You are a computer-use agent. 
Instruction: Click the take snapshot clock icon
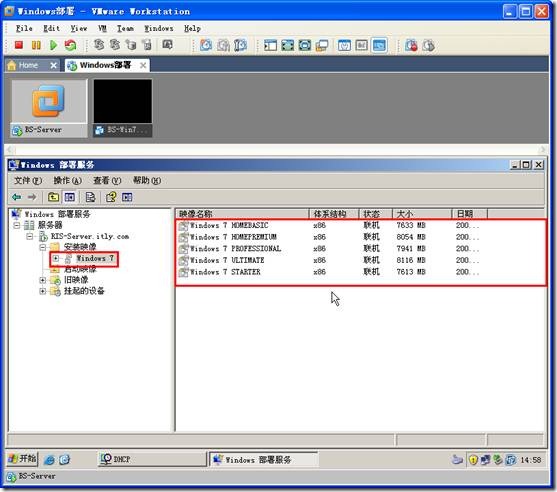206,45
